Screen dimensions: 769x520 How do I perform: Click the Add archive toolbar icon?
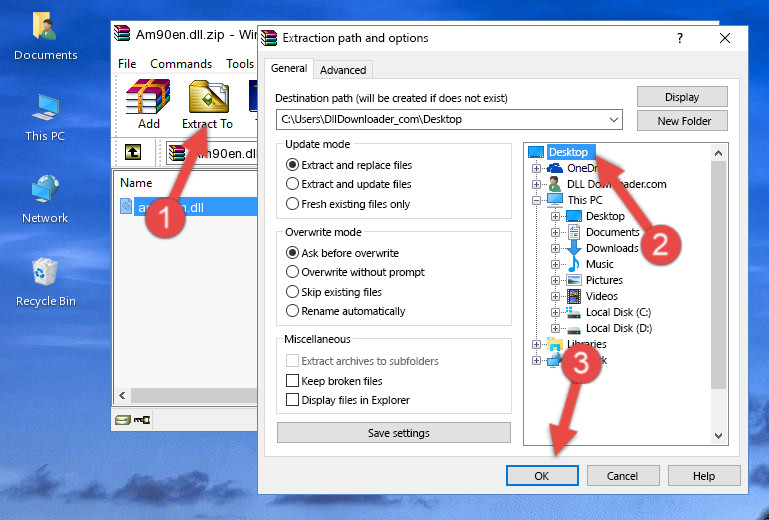click(148, 104)
